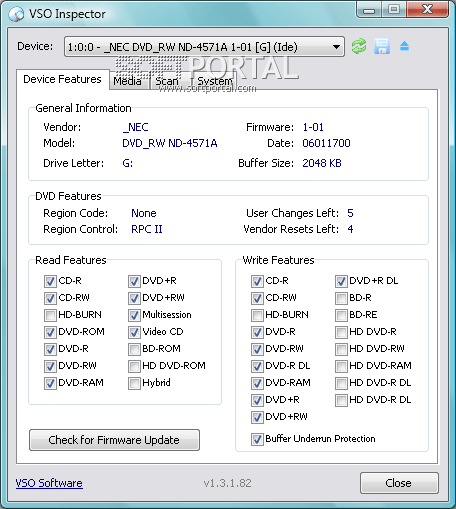Click the Region Code value None
Viewport: 456px width, 509px height.
coord(144,213)
